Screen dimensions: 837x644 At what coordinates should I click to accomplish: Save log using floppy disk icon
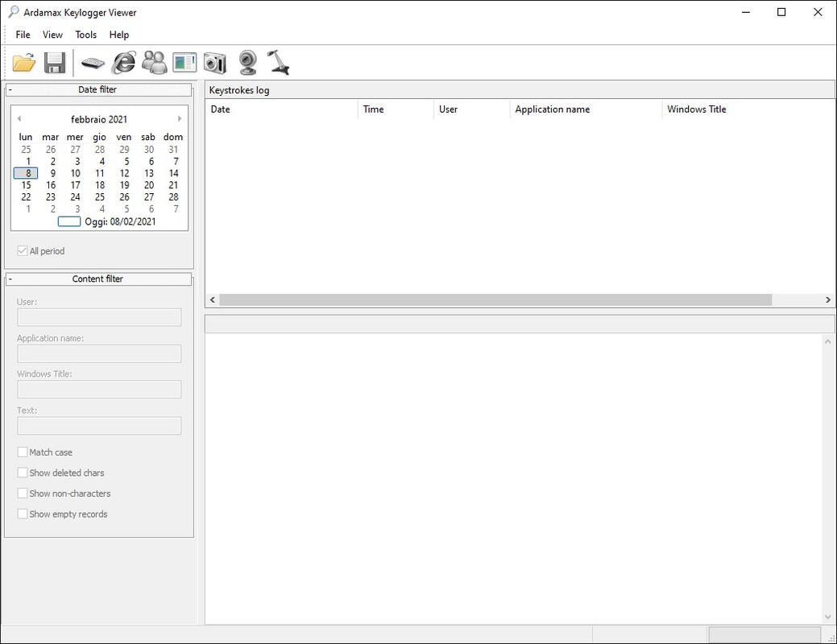pyautogui.click(x=55, y=63)
